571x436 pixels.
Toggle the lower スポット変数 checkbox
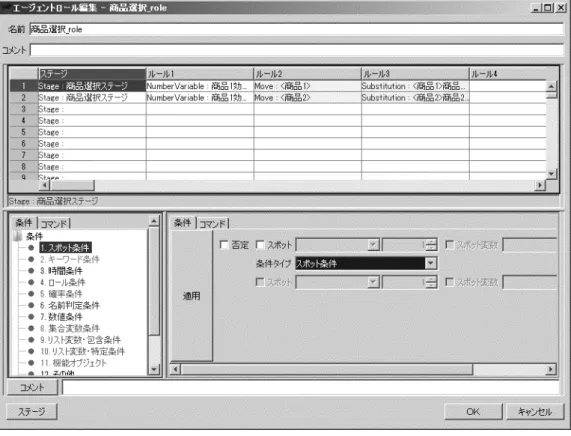point(450,282)
